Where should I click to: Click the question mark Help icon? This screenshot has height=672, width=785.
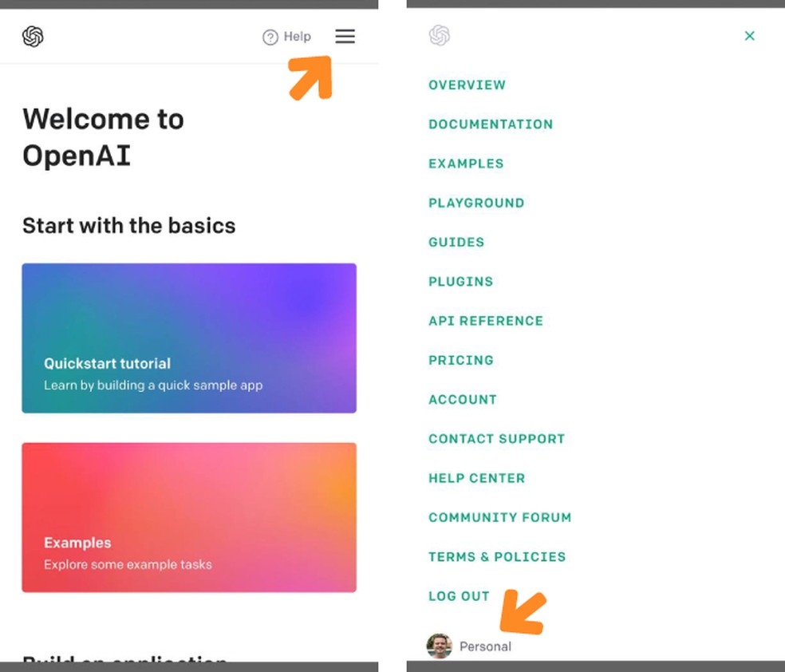coord(270,37)
